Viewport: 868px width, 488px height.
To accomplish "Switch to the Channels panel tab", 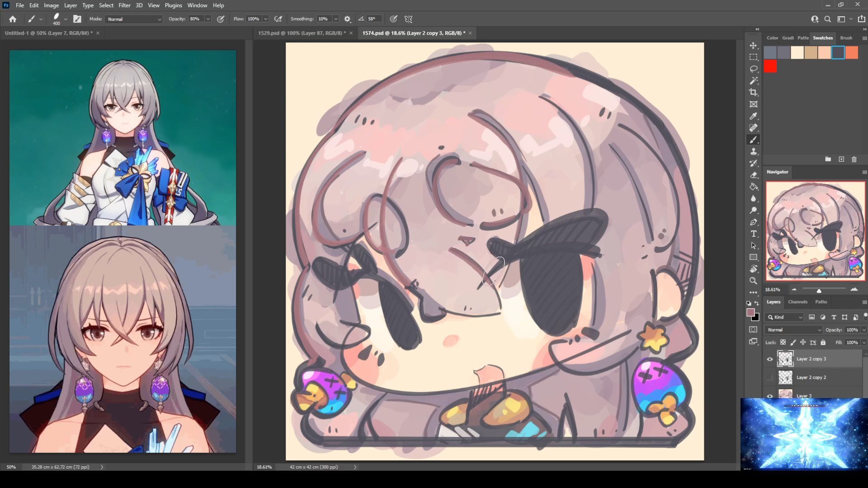I will point(797,302).
